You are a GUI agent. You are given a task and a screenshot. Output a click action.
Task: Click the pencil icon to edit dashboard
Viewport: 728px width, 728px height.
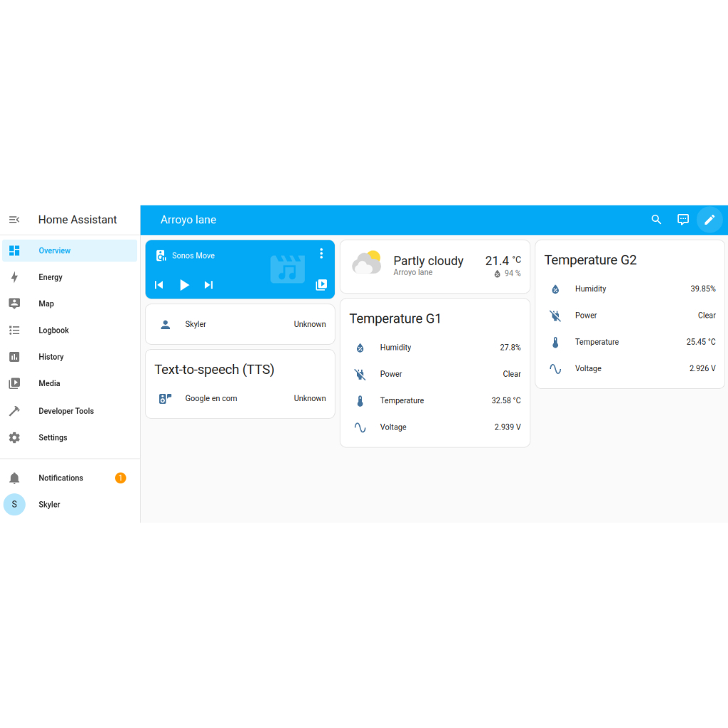[710, 220]
